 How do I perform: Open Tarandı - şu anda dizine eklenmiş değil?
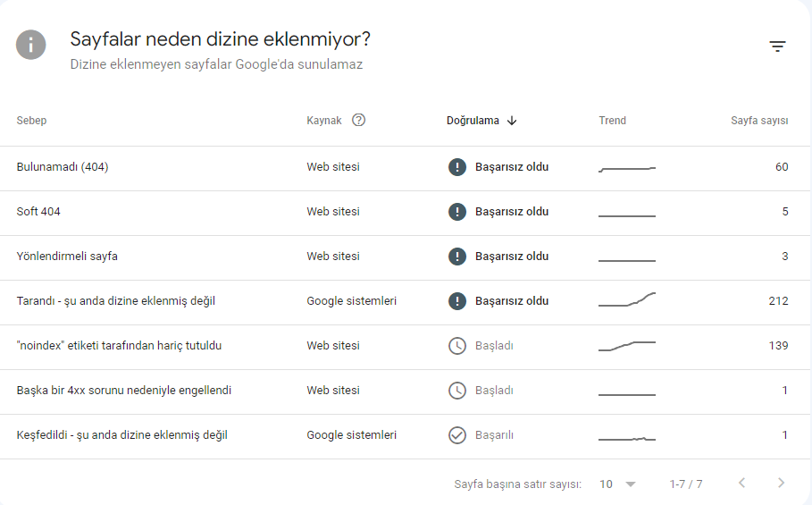point(405,302)
